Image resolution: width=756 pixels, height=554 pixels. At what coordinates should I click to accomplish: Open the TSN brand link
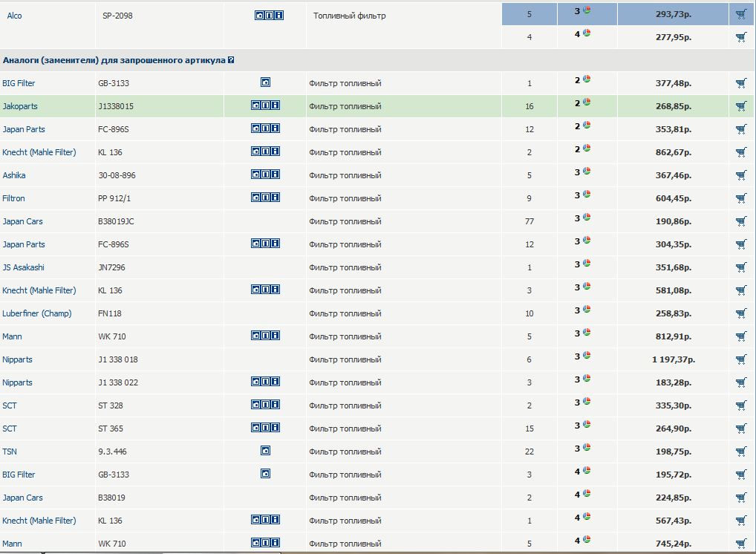pos(10,452)
